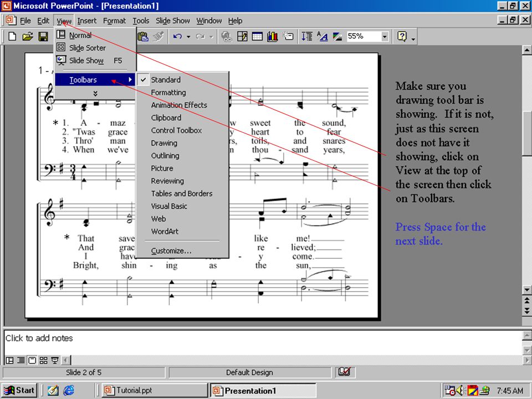Go to previous slide with double up arrow
The height and width of the screenshot is (399, 532).
(526, 300)
